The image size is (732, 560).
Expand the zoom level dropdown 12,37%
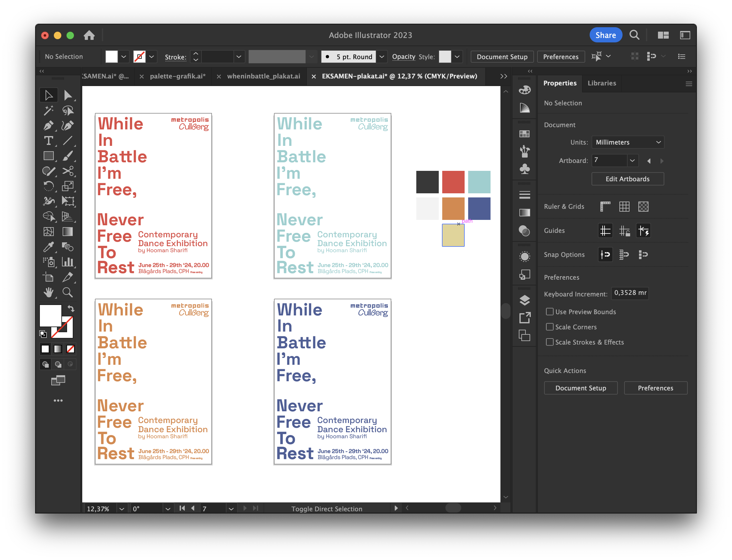tap(122, 509)
